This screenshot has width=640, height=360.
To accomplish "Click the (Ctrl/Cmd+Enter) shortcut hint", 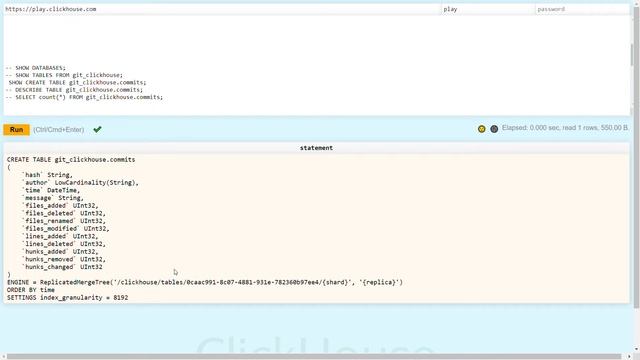I will tap(59, 130).
